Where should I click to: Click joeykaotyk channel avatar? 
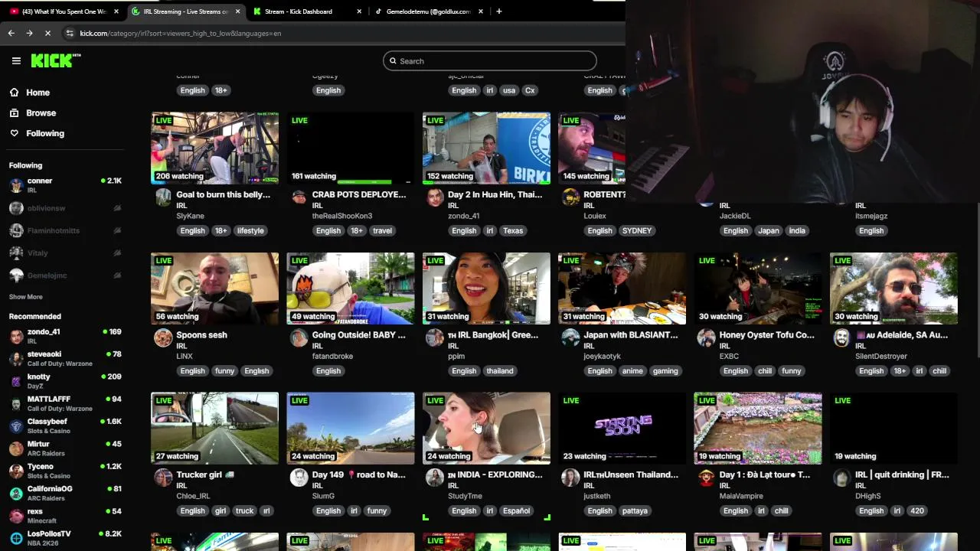click(x=570, y=337)
